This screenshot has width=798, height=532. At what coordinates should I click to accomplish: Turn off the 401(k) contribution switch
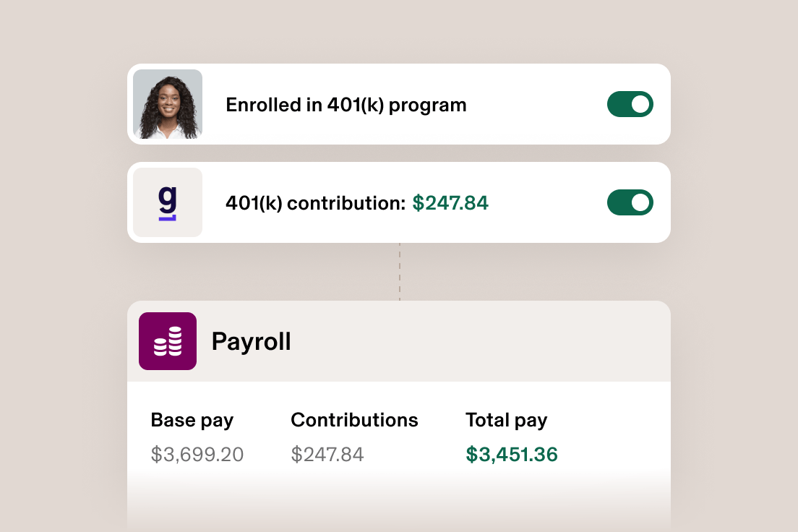[x=630, y=202]
